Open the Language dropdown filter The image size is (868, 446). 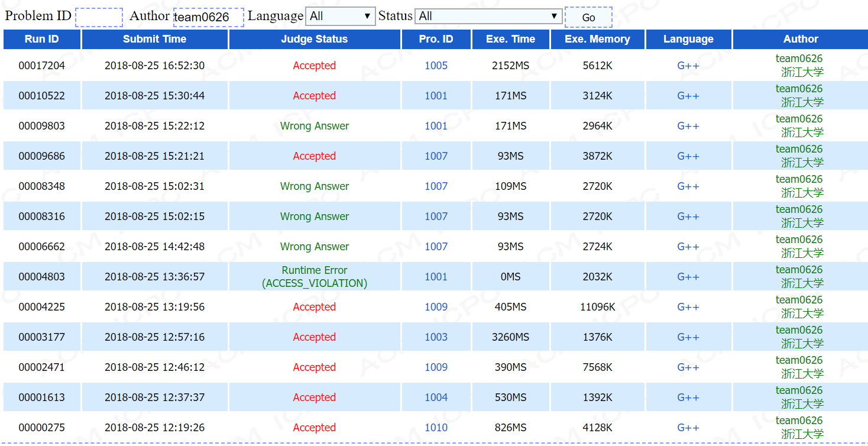340,17
